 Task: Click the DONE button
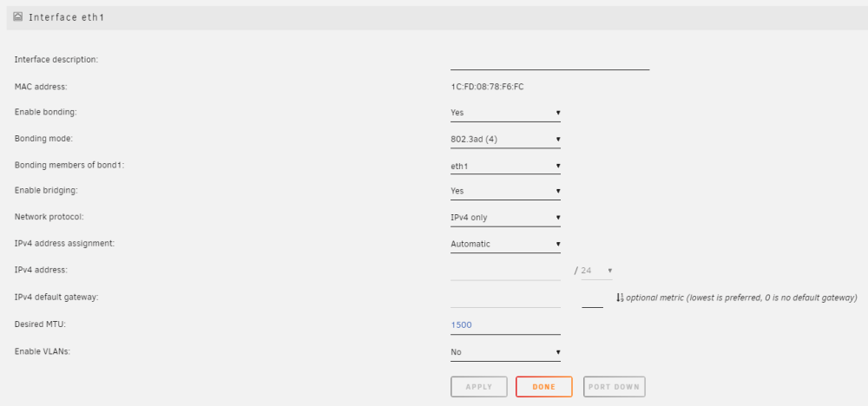pyautogui.click(x=543, y=387)
